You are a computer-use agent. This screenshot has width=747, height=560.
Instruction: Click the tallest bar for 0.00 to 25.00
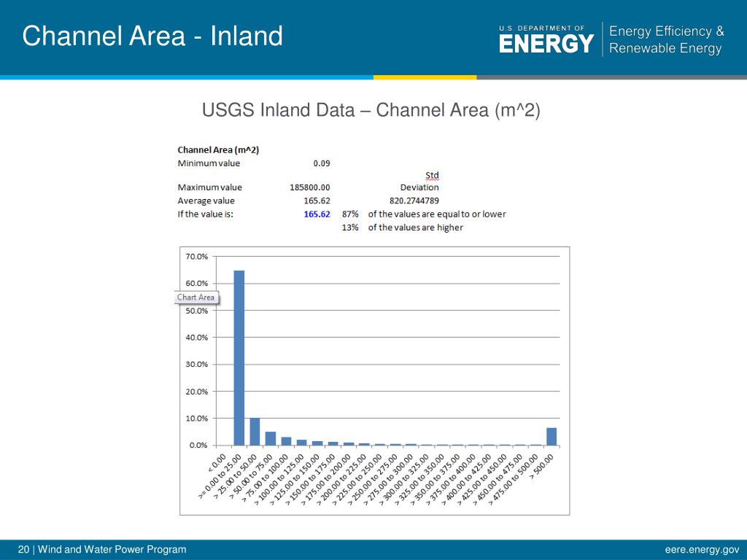239,358
